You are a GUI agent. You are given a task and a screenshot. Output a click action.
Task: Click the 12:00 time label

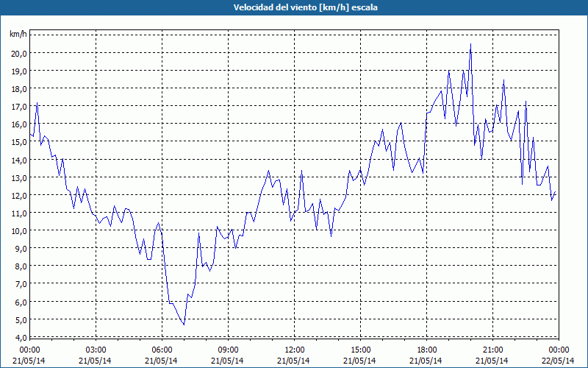point(295,350)
